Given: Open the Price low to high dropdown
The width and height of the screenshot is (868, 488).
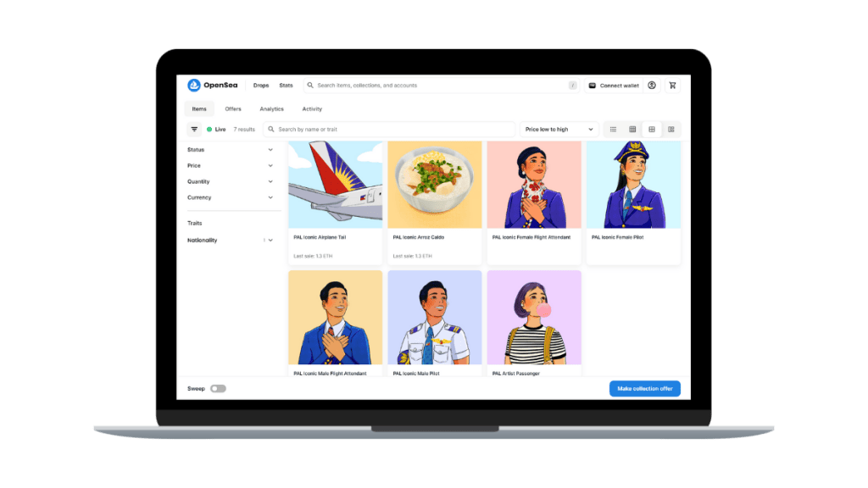Looking at the screenshot, I should (559, 130).
